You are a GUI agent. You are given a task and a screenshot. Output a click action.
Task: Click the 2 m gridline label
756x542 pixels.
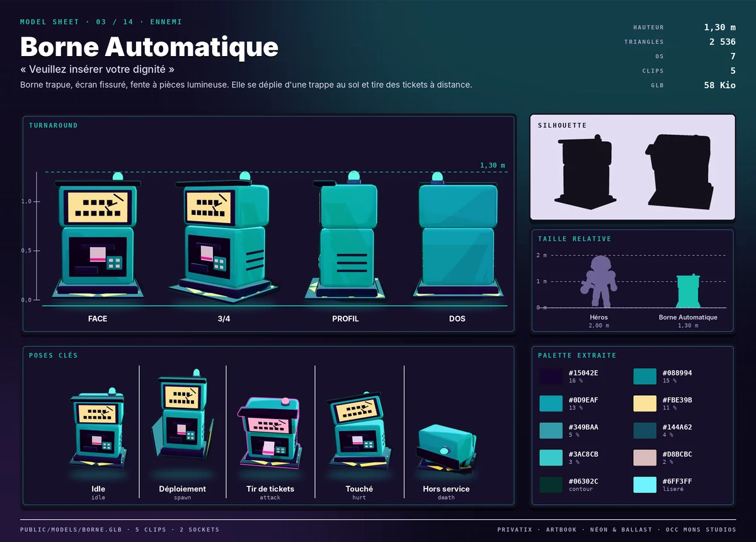pos(542,255)
